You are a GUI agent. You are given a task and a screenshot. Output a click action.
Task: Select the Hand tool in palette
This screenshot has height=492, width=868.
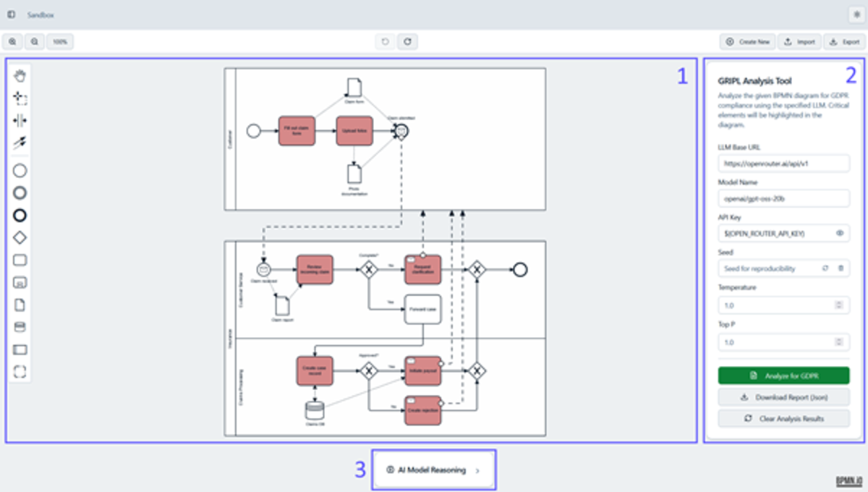pyautogui.click(x=20, y=76)
